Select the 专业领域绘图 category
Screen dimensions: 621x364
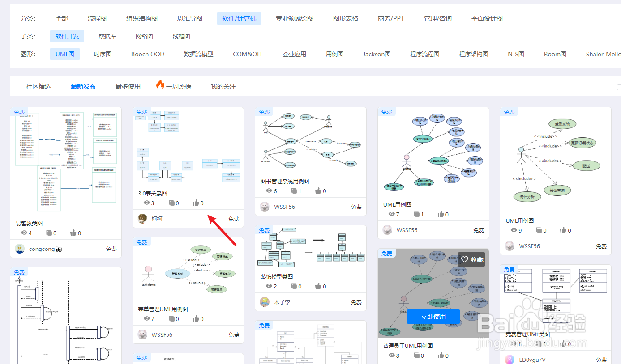pos(294,18)
